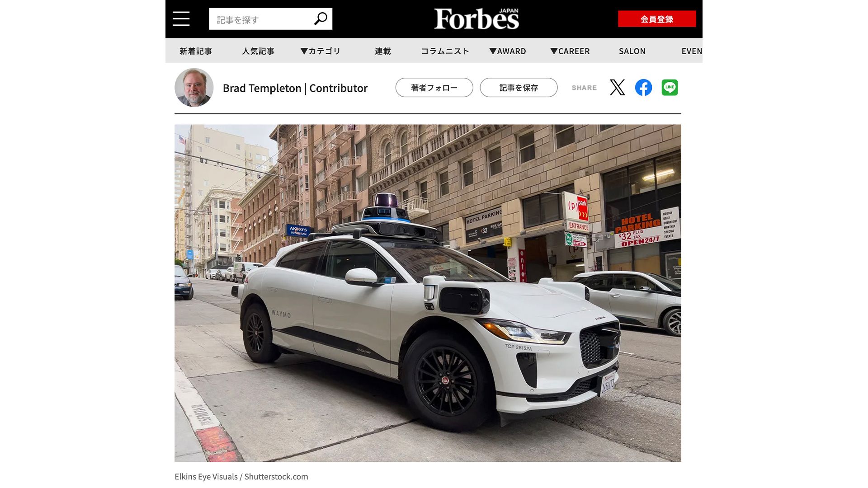This screenshot has height=488, width=868.
Task: Open the hamburger menu icon
Action: click(181, 19)
